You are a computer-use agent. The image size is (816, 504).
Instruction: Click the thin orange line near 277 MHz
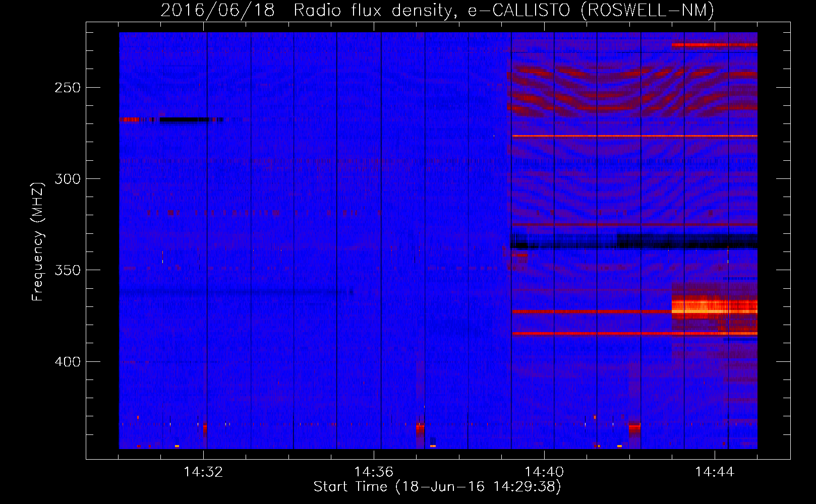[634, 136]
